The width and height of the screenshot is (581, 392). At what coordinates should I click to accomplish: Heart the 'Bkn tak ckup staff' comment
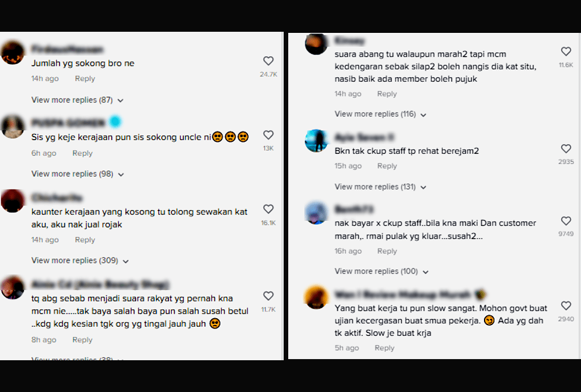[x=566, y=149]
